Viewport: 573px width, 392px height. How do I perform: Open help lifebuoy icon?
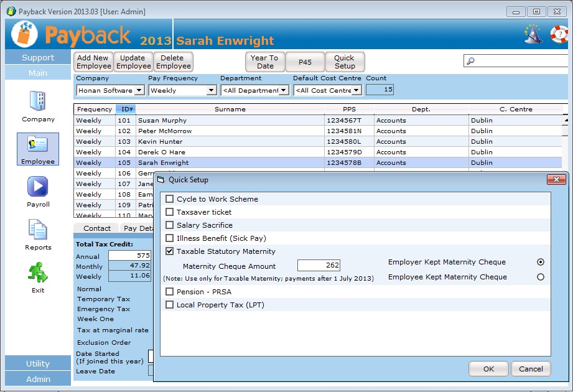coord(558,34)
